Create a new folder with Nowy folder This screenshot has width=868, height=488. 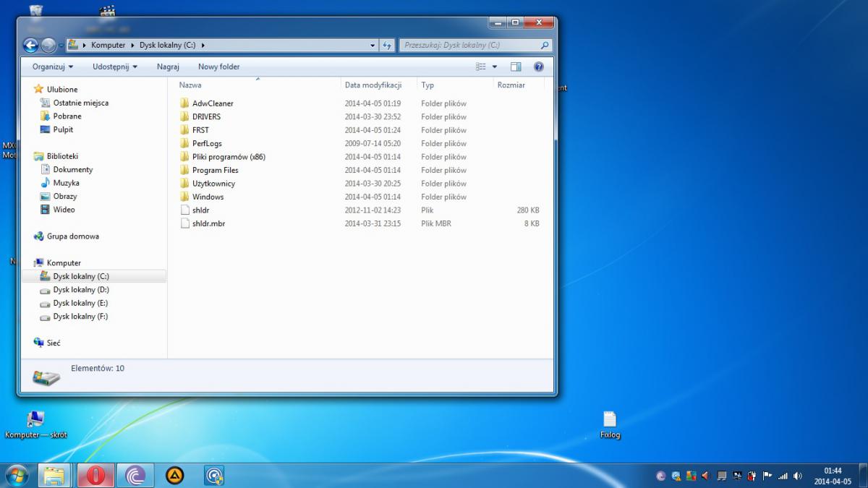pos(218,67)
